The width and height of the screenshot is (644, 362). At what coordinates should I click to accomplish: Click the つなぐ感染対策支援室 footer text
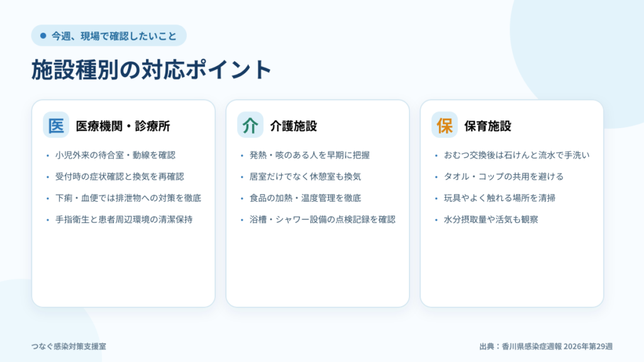coord(69,346)
